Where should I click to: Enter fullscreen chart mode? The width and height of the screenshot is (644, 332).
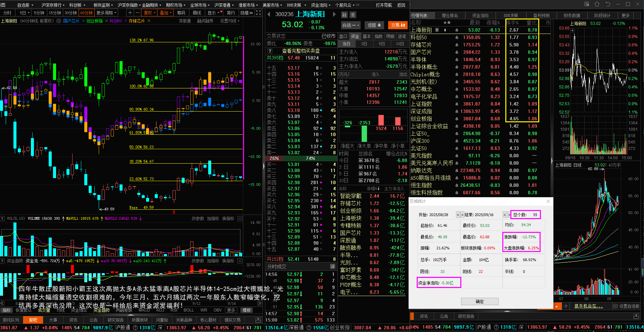coord(258,13)
